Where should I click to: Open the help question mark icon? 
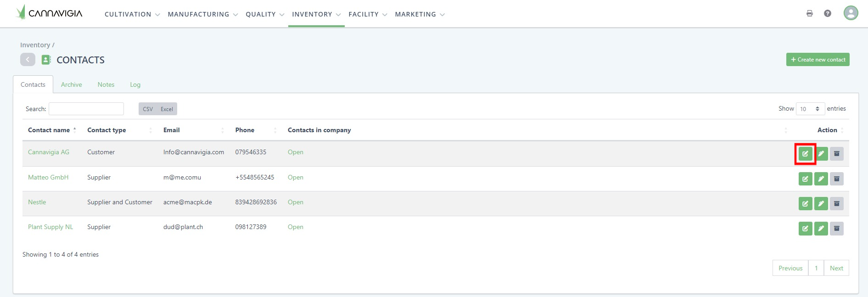pos(827,13)
